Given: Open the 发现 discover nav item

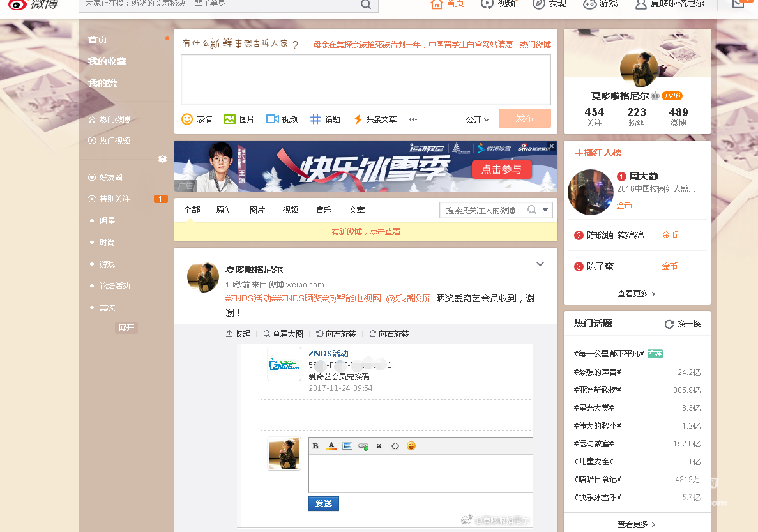Looking at the screenshot, I should click(x=549, y=4).
